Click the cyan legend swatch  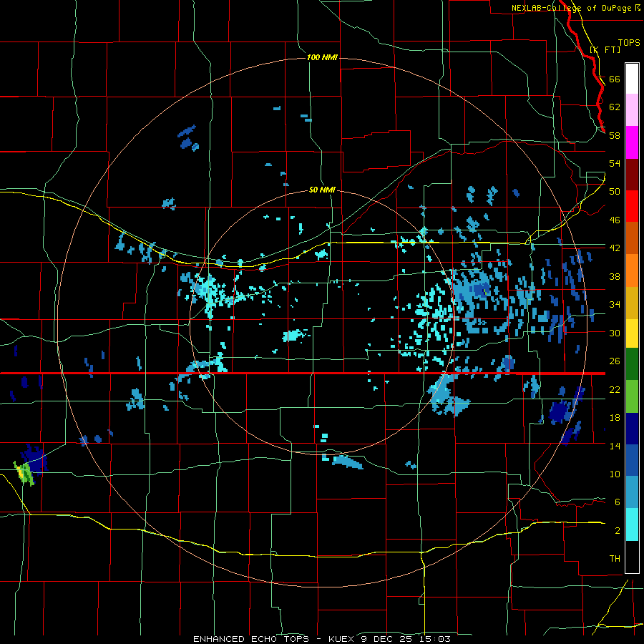632,525
